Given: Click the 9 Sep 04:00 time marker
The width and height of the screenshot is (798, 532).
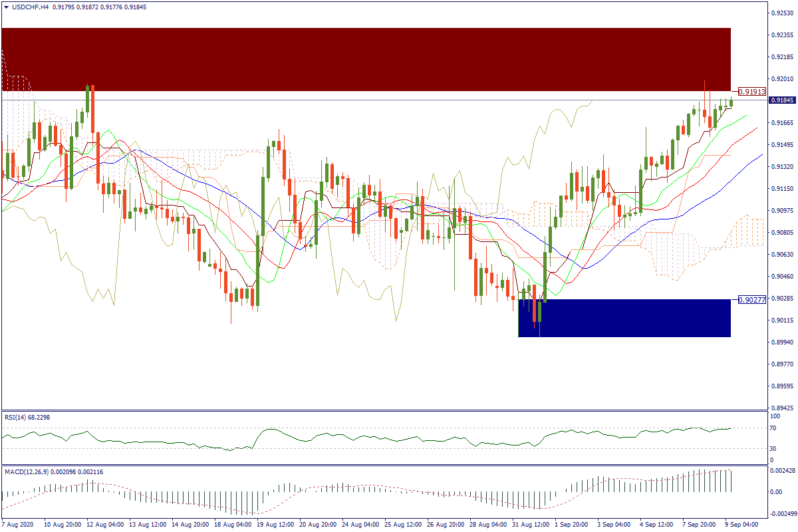Looking at the screenshot, I should [739, 525].
